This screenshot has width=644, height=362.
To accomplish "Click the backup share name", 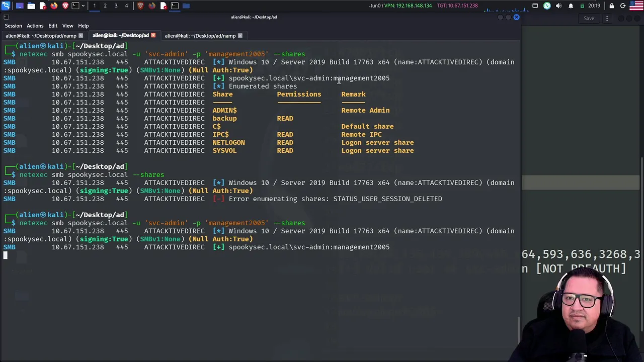I will [224, 118].
